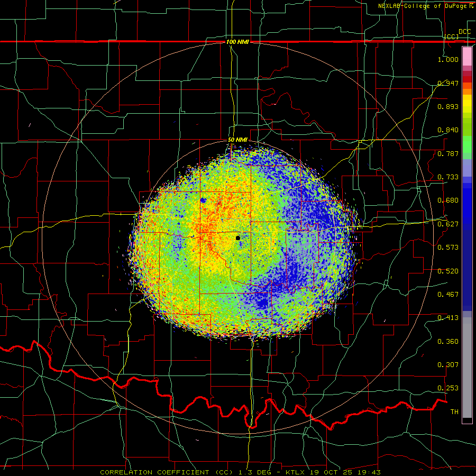Pick the gray swatch in the lower color bar
Image resolution: width=476 pixels, height=476 pixels.
click(467, 368)
